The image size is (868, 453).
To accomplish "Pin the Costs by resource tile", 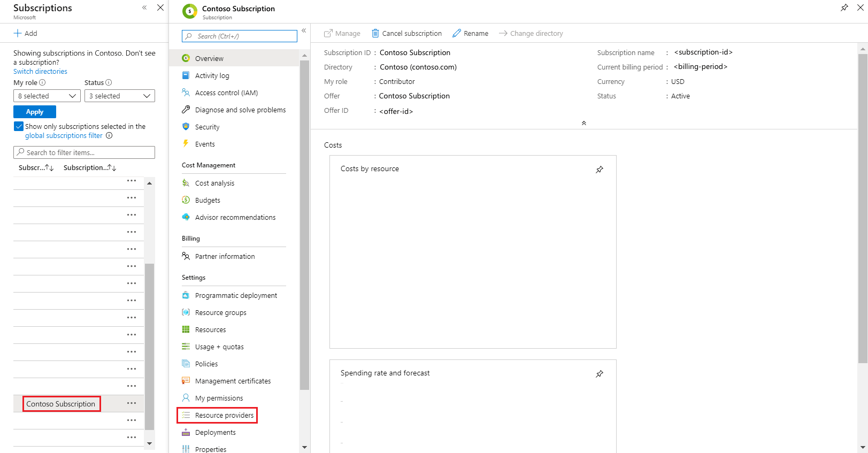I will click(600, 170).
